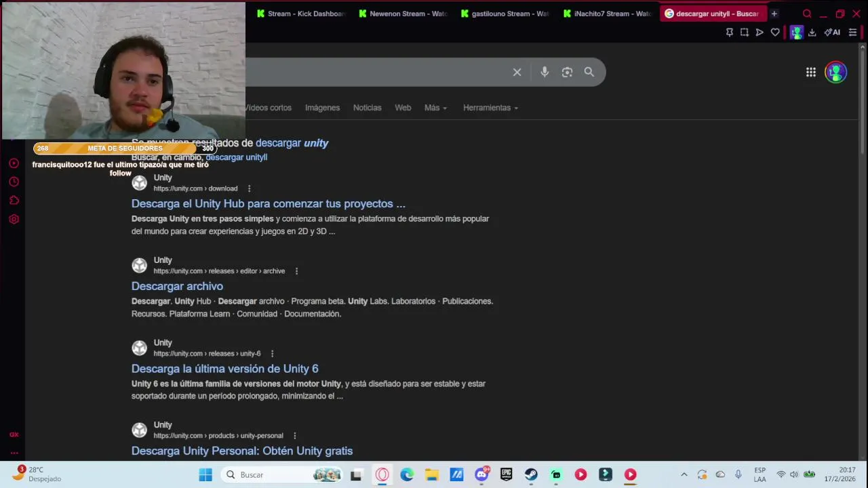Image resolution: width=868 pixels, height=488 pixels.
Task: Open Steam from the taskbar
Action: point(531,475)
